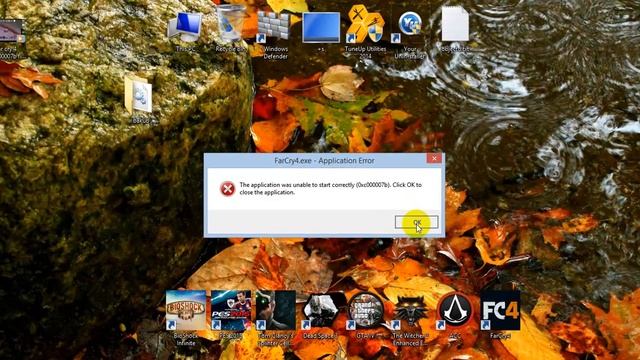
Task: Select the Dead Space game shortcut
Action: (x=320, y=315)
